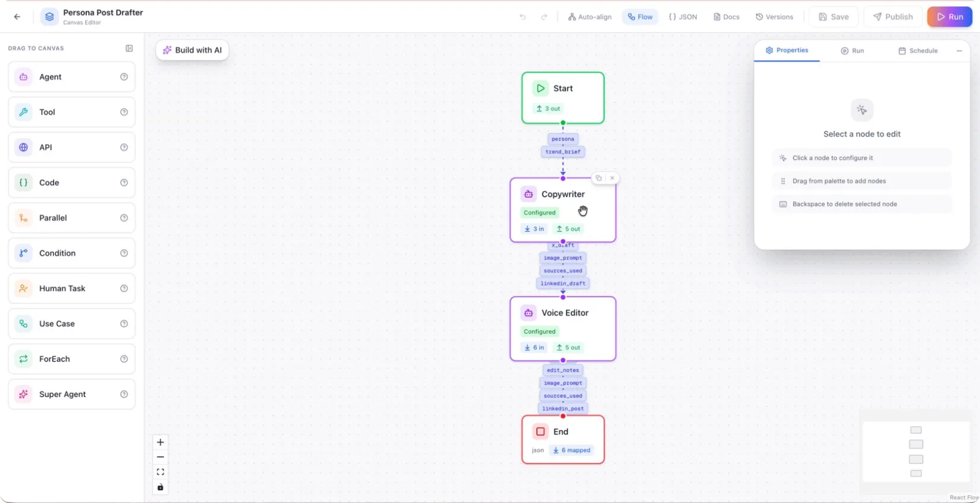The image size is (980, 503).
Task: Save the workflow
Action: 834,17
